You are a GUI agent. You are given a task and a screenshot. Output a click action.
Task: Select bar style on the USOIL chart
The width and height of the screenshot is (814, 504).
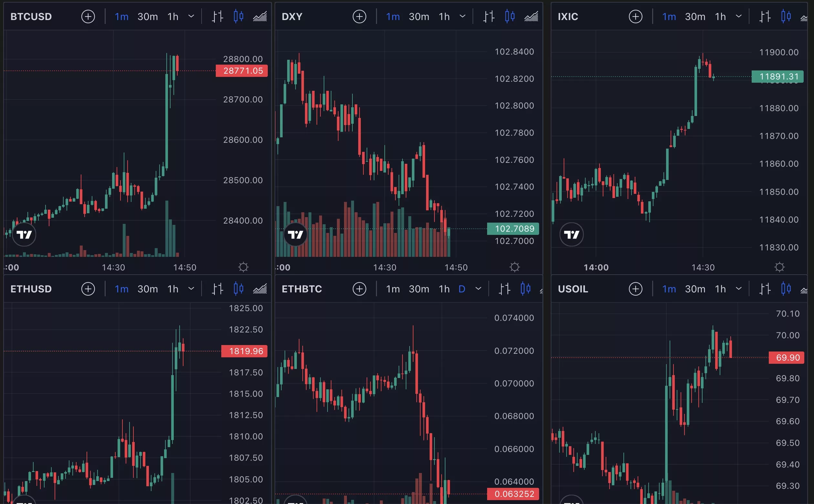click(x=765, y=289)
